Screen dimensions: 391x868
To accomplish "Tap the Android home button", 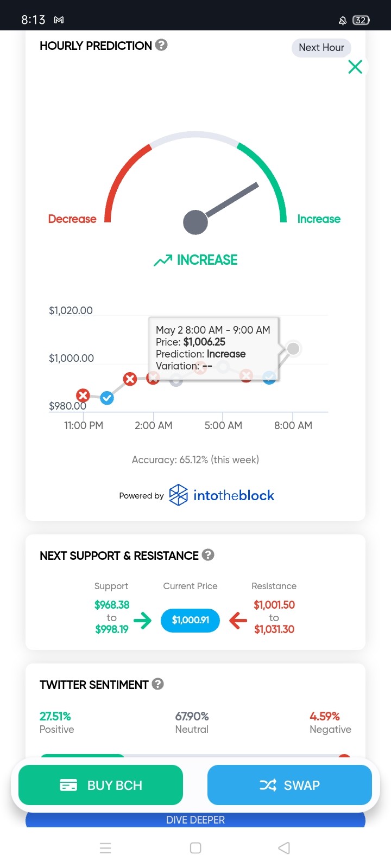I will tap(195, 848).
